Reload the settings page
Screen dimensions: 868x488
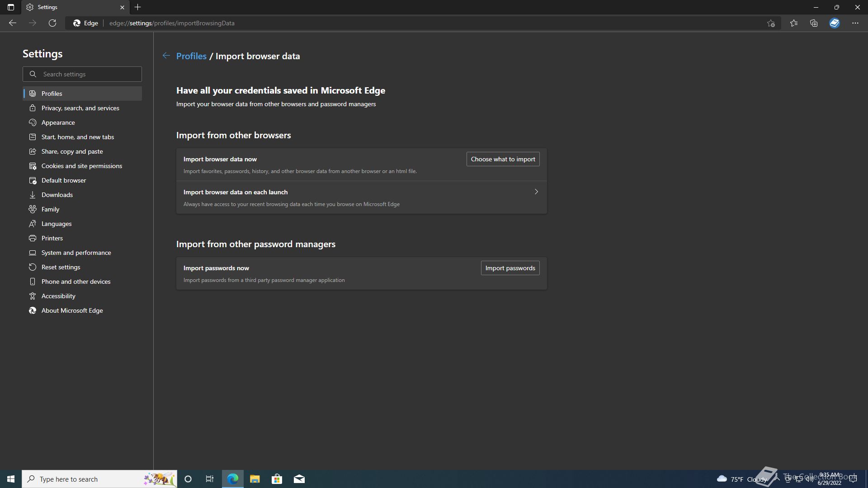click(52, 23)
